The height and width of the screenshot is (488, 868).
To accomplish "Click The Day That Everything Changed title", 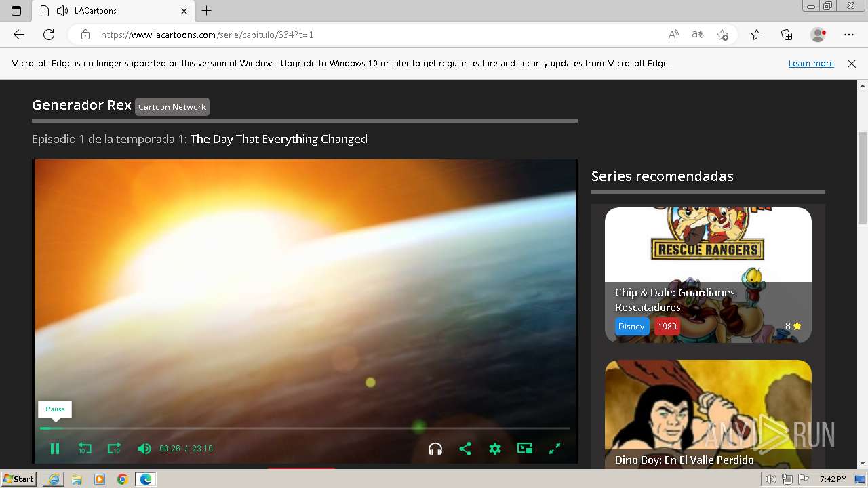I will 279,139.
